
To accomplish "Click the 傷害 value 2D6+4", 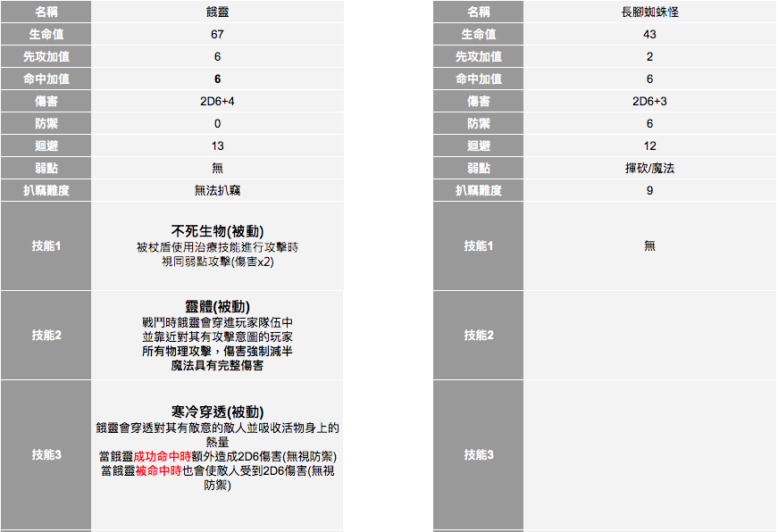I will (217, 101).
